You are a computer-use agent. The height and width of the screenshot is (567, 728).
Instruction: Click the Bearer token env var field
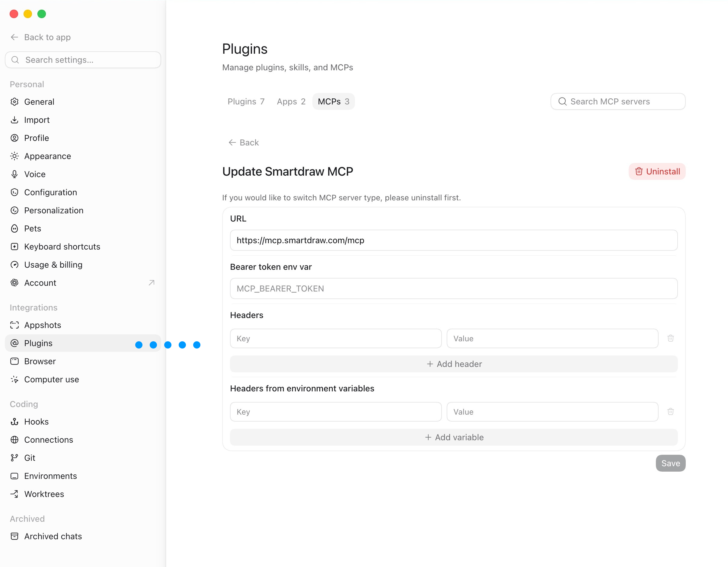click(x=454, y=288)
